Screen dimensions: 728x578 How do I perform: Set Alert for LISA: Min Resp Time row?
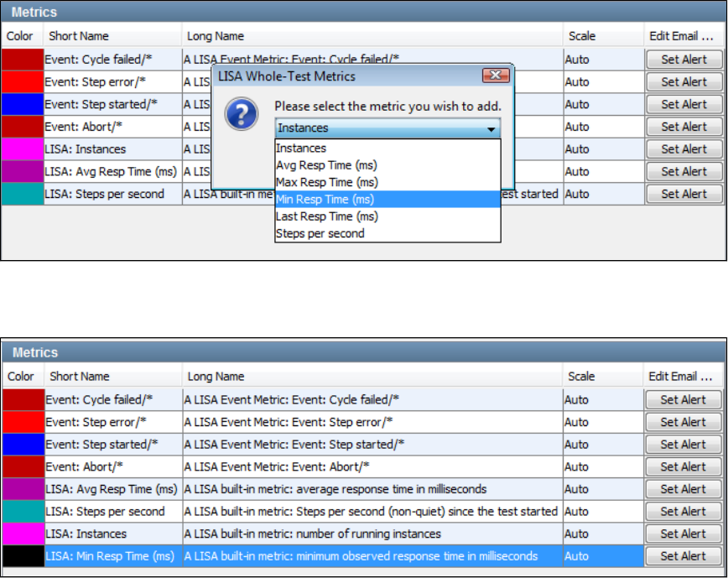(x=683, y=556)
